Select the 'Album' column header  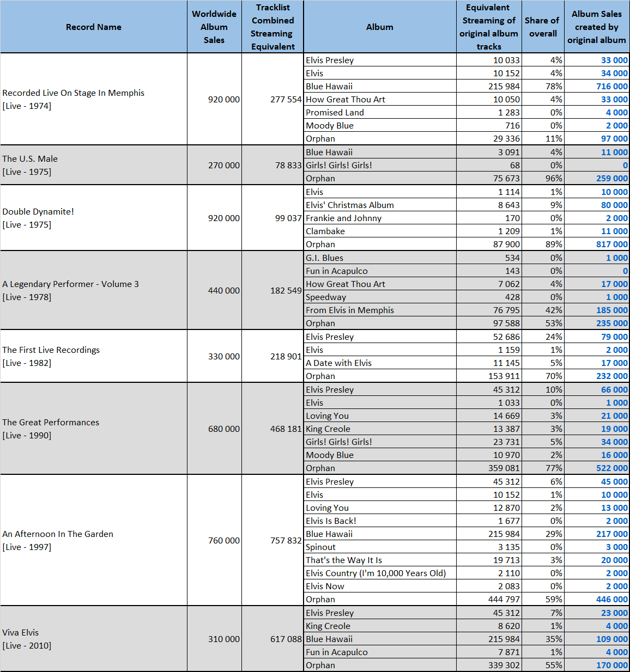(x=380, y=27)
